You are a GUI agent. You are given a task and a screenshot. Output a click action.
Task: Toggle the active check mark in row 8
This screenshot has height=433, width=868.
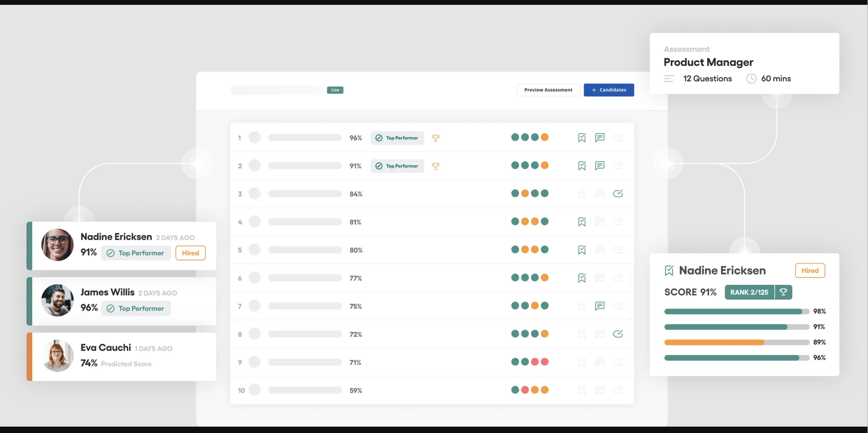618,334
